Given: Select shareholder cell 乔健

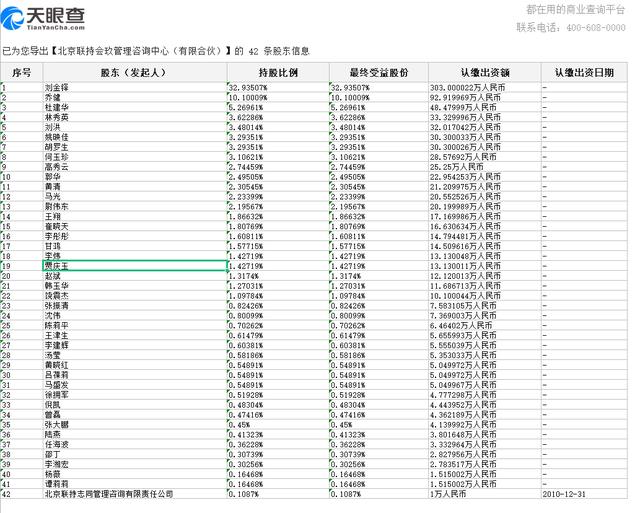Looking at the screenshot, I should pos(135,98).
